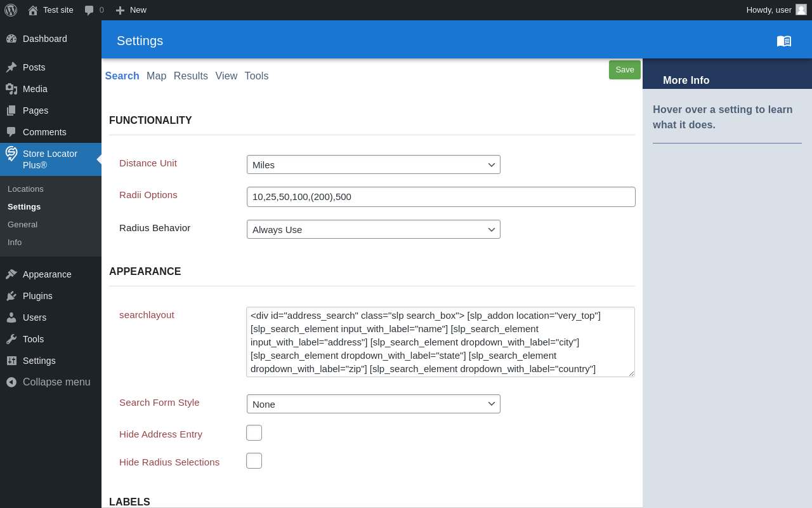Click the Radius Behavior label
812x508 pixels.
pos(155,228)
